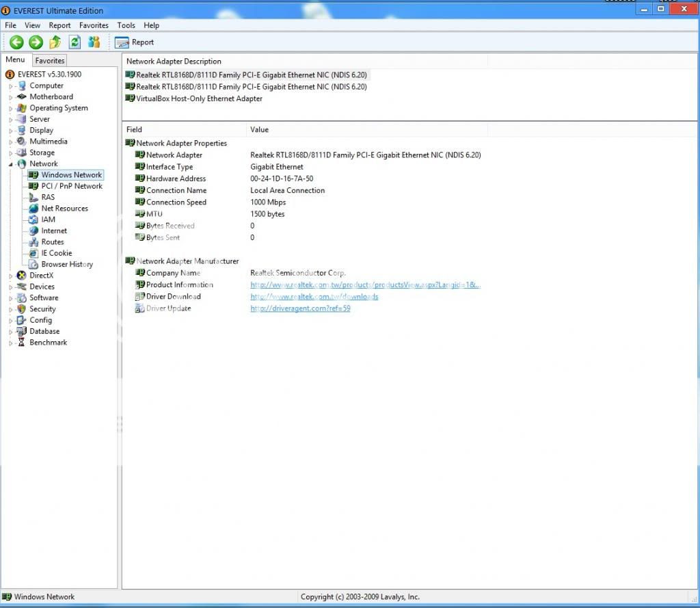Select the Server tree icon
The height and width of the screenshot is (608, 700).
(21, 119)
